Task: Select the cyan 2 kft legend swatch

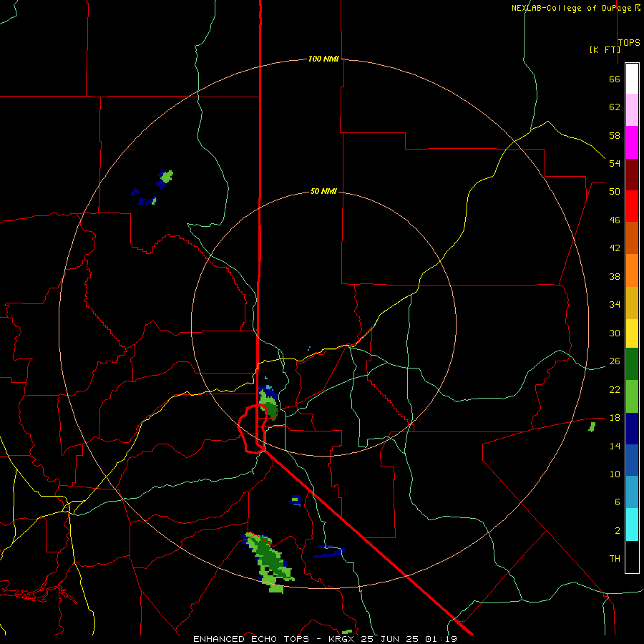Action: pyautogui.click(x=632, y=525)
